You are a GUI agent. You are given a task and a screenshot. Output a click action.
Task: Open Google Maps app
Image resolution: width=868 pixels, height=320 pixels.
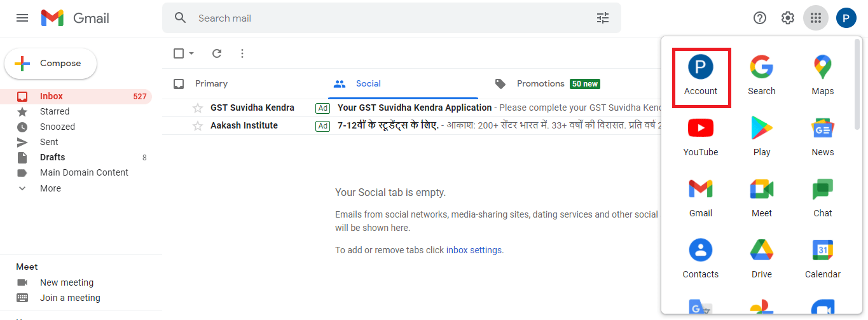pyautogui.click(x=822, y=76)
